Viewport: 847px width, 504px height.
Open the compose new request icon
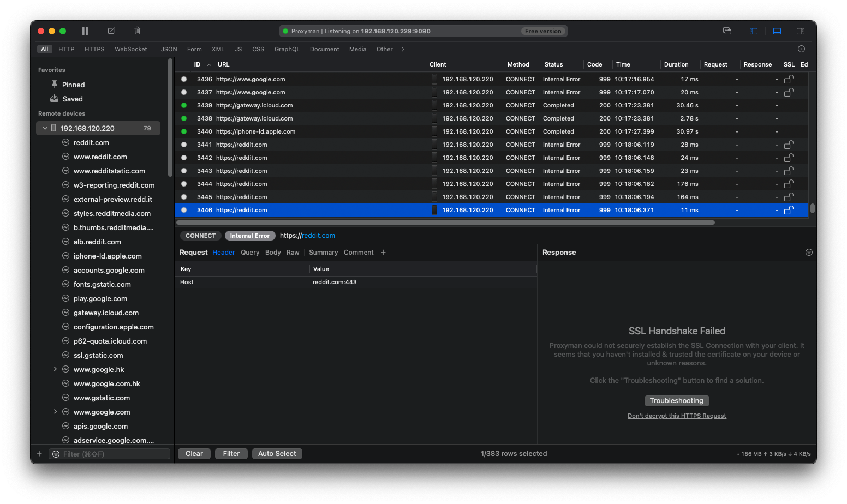pyautogui.click(x=111, y=31)
